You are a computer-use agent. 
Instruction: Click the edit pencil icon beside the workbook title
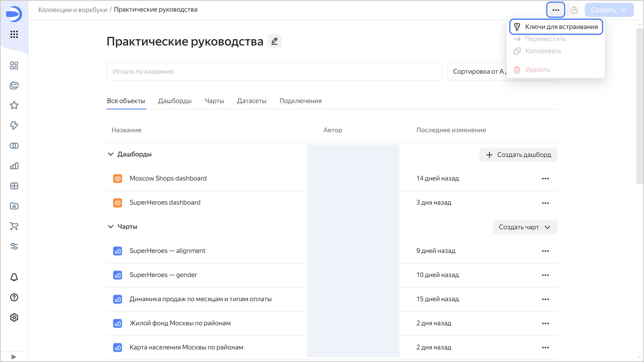tap(274, 41)
